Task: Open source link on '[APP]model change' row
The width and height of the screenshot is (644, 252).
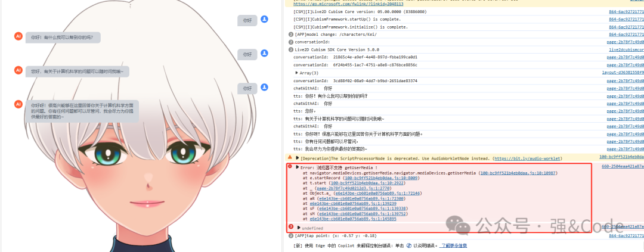Action: tap(626, 35)
